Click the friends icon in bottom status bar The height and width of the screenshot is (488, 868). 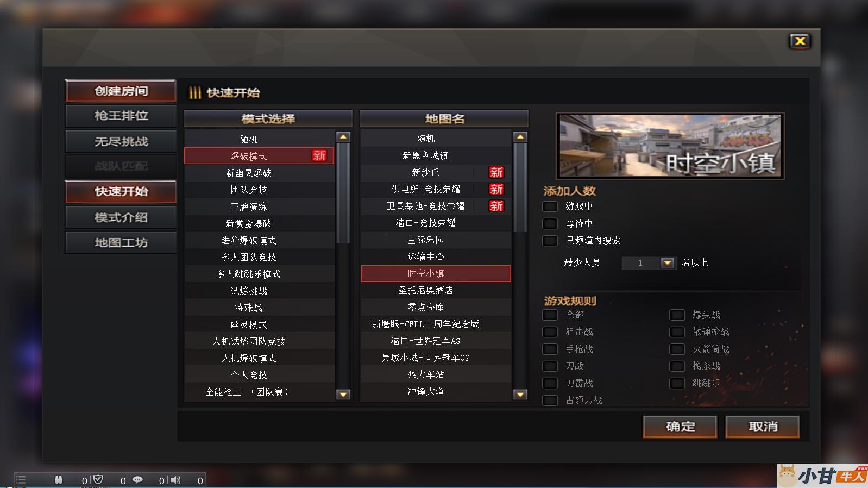[x=59, y=480]
